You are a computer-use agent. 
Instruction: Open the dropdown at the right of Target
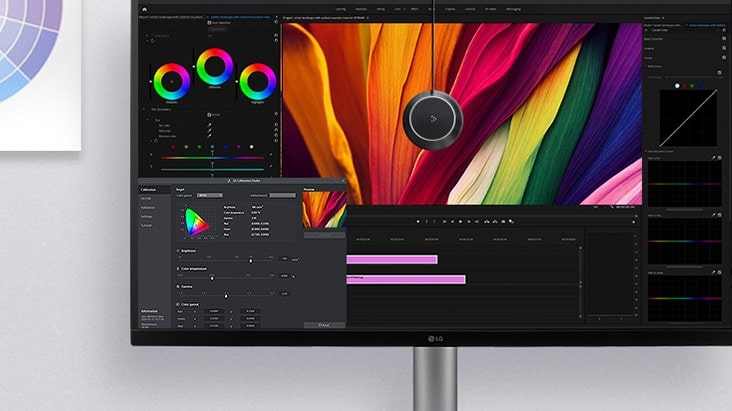283,195
